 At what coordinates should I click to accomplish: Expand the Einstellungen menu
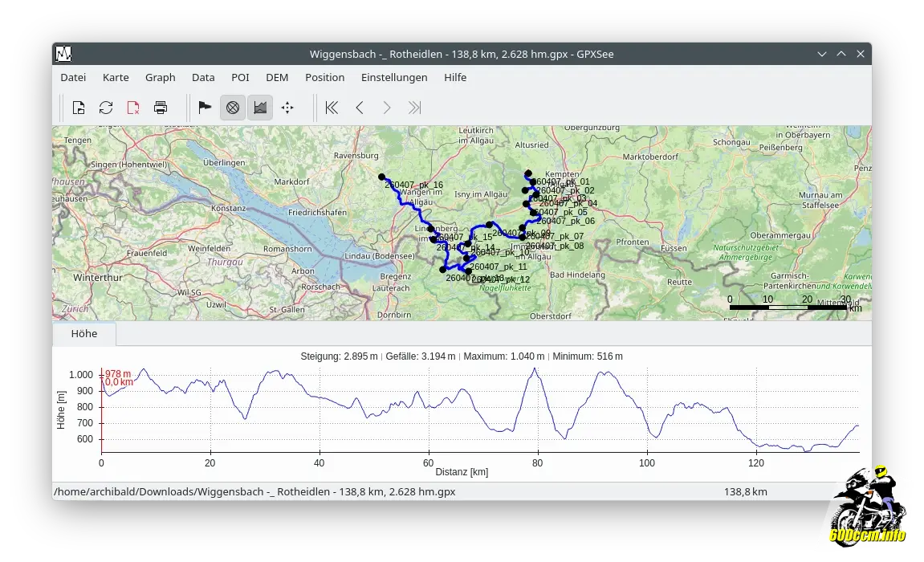(x=394, y=77)
